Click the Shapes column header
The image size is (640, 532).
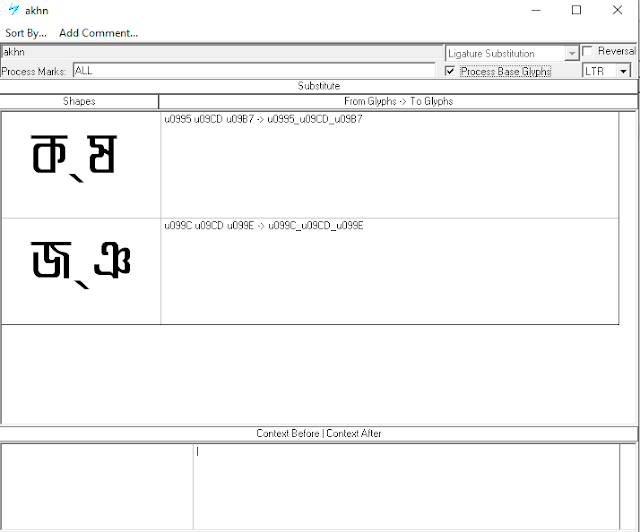[79, 101]
